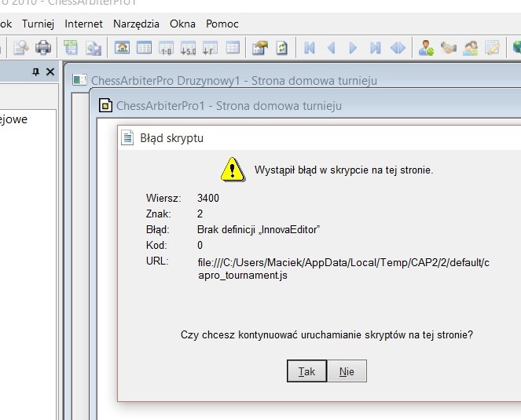Viewport: 521px width, 420px height.
Task: Click the crosstable grid icon
Action: click(233, 47)
